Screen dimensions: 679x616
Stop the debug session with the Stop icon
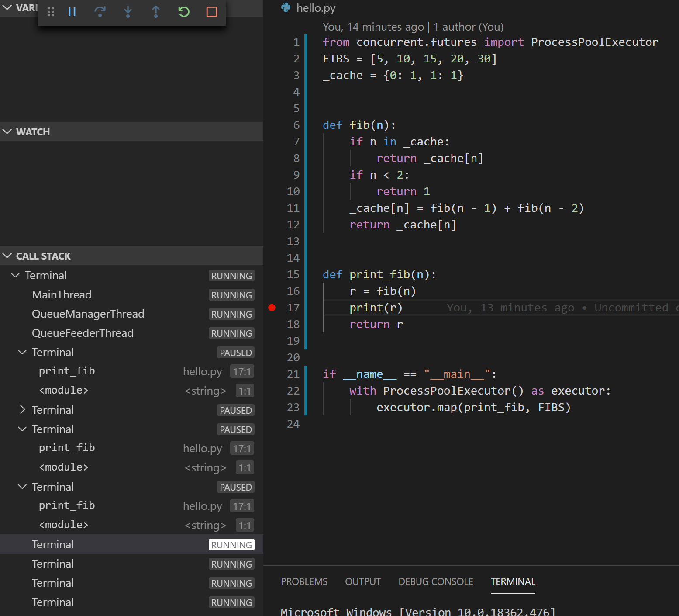(211, 12)
